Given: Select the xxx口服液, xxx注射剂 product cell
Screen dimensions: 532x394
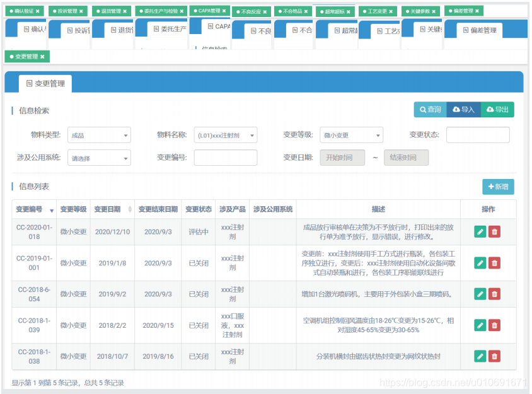Looking at the screenshot, I should [233, 325].
